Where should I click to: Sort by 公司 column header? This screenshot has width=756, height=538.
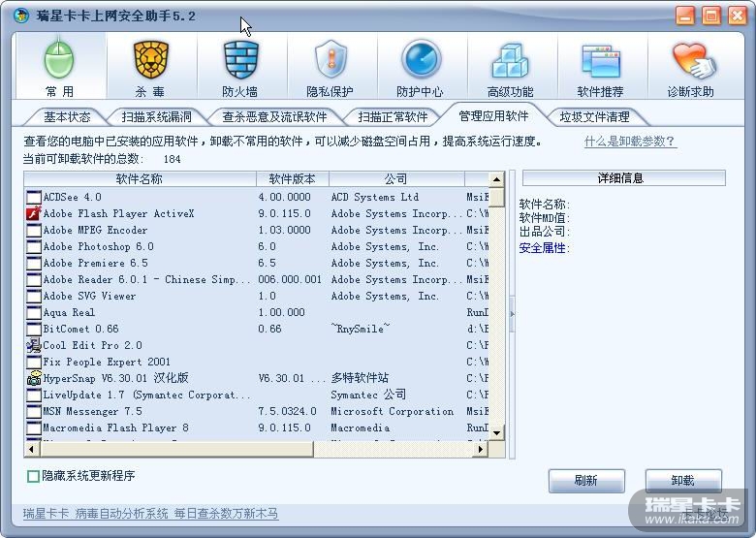click(396, 179)
